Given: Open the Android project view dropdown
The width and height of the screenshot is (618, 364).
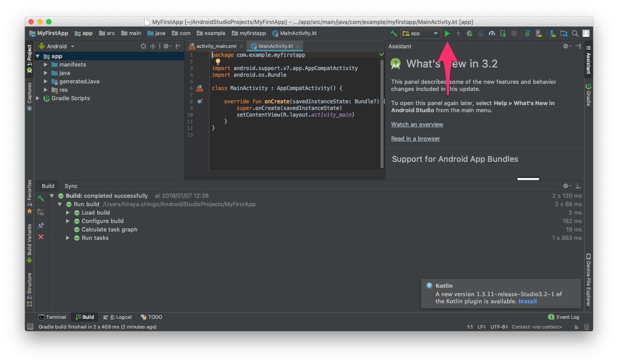Looking at the screenshot, I should [x=56, y=46].
